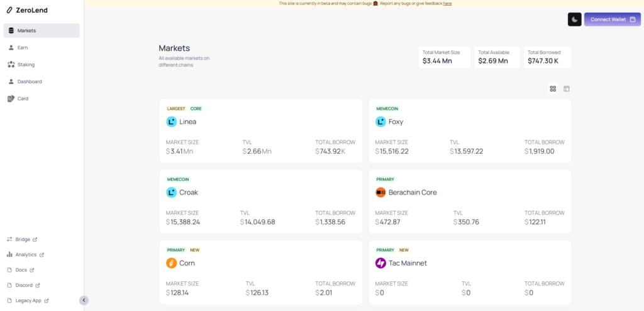Go to the Earn page

point(22,47)
